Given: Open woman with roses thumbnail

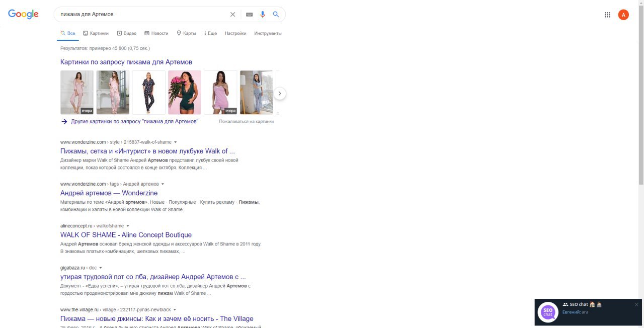Looking at the screenshot, I should pyautogui.click(x=185, y=93).
